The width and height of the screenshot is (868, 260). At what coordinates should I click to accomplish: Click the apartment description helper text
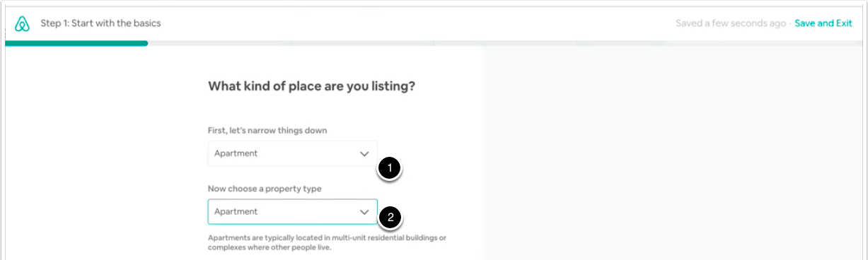(327, 243)
